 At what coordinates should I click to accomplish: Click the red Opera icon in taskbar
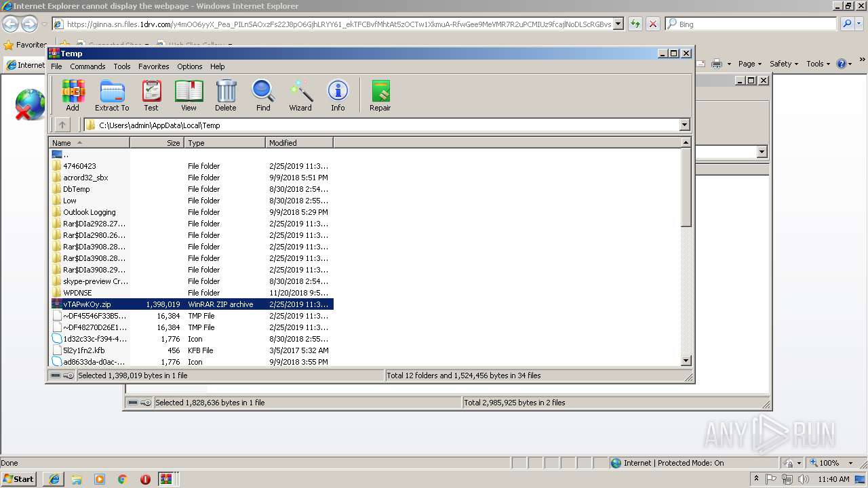tap(145, 479)
